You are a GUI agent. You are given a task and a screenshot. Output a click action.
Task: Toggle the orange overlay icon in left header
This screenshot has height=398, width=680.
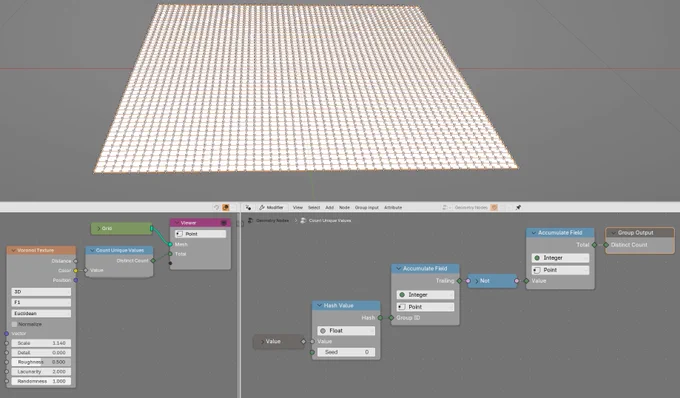pyautogui.click(x=226, y=208)
